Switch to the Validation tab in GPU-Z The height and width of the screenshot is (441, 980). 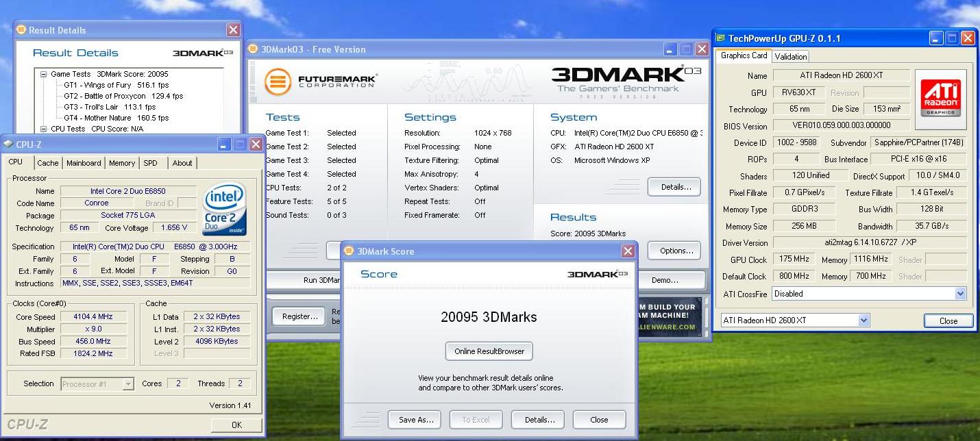[791, 57]
